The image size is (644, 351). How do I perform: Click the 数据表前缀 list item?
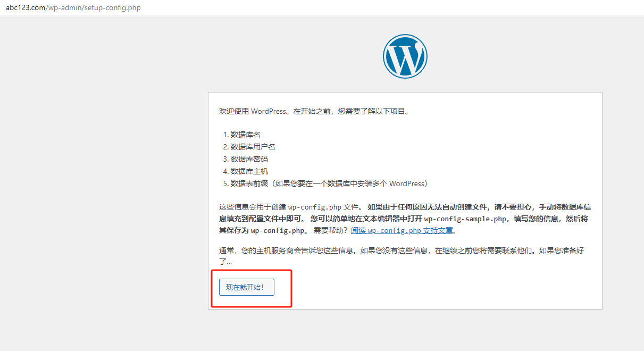tap(329, 184)
